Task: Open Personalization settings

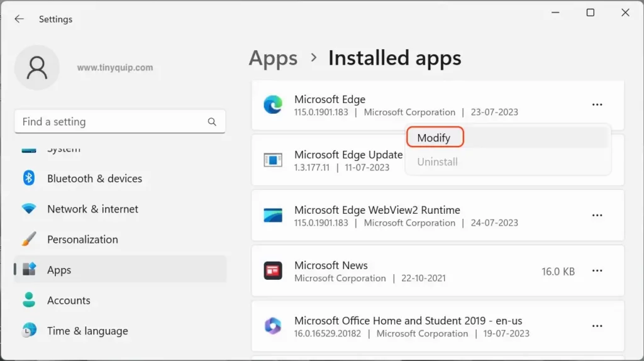Action: [x=120, y=239]
